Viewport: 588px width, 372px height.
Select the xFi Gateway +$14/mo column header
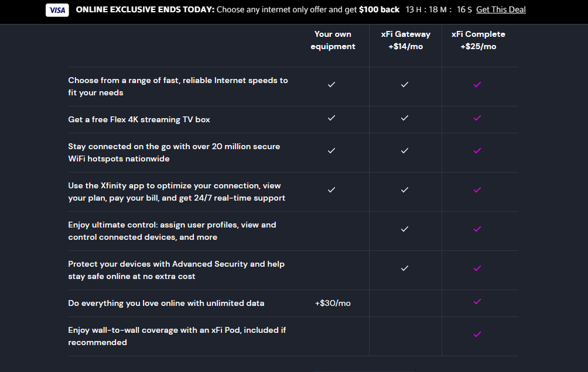pyautogui.click(x=405, y=40)
